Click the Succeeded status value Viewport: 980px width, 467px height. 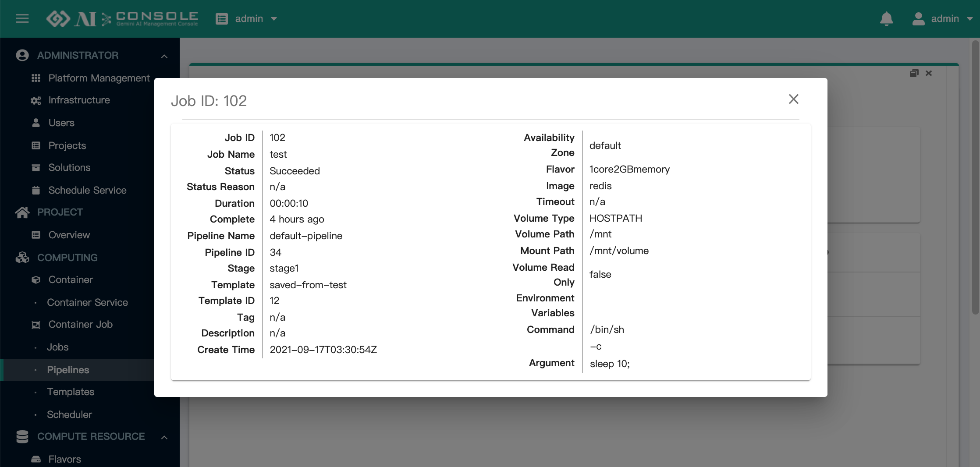coord(295,171)
